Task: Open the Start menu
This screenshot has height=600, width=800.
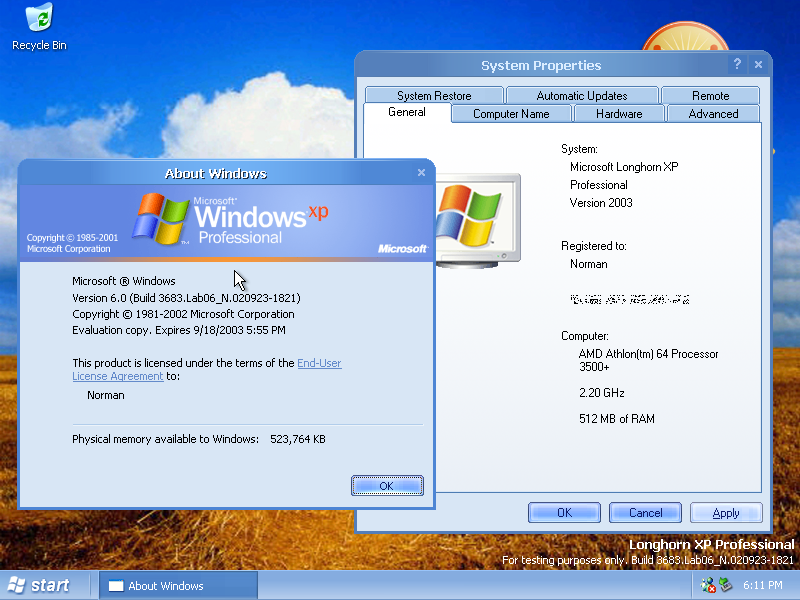Action: (40, 585)
